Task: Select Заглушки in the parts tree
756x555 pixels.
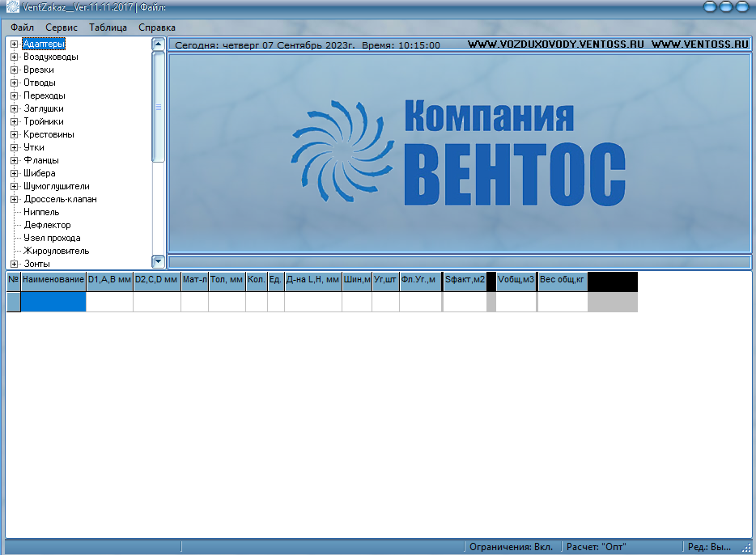Action: [x=44, y=109]
